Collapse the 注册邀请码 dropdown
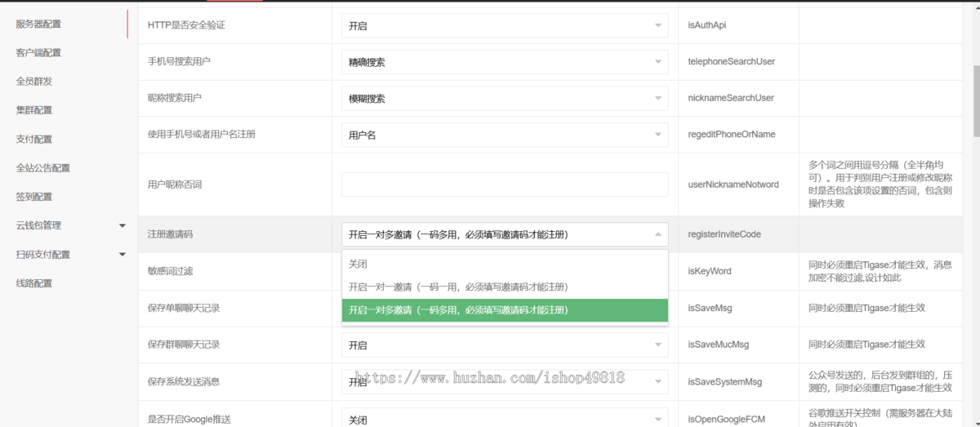The width and height of the screenshot is (980, 427). (505, 234)
